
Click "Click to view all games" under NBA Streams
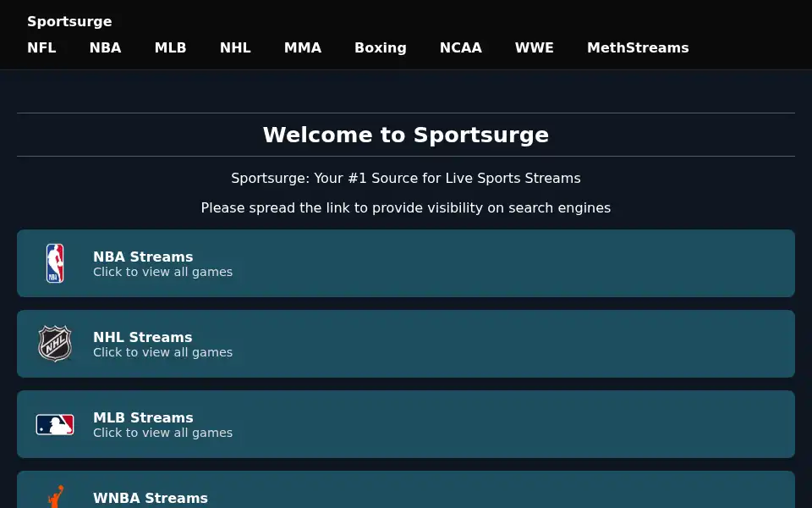click(x=162, y=272)
